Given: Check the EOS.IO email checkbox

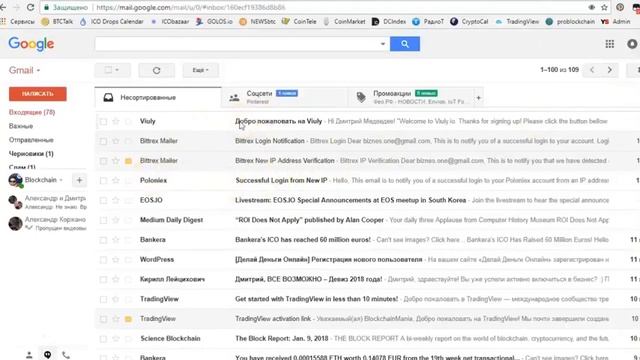Looking at the screenshot, I should 103,200.
